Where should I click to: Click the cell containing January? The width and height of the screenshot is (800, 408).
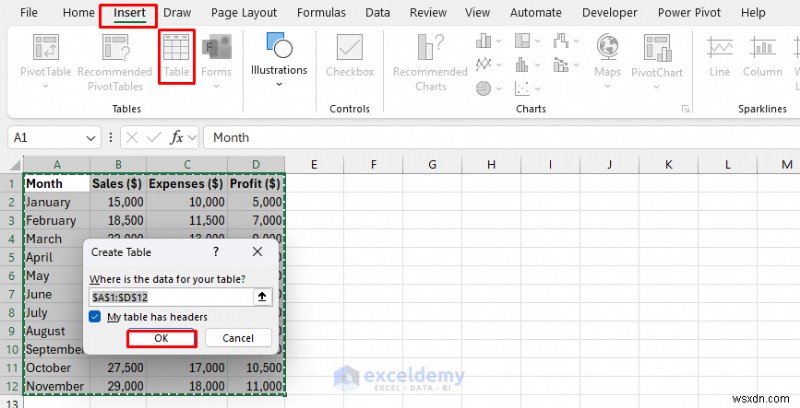[57, 202]
